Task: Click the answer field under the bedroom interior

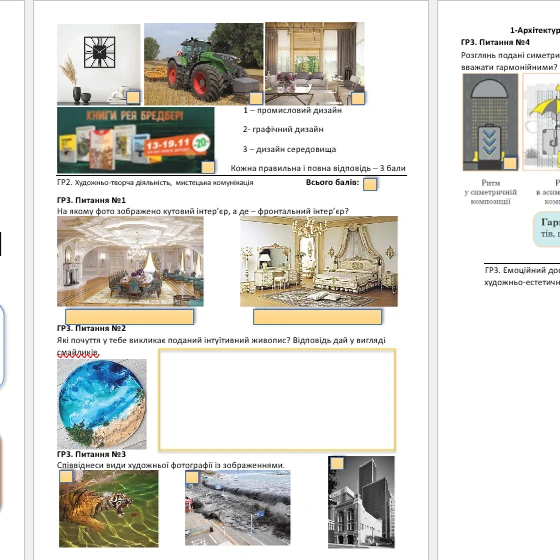Action: tap(318, 317)
